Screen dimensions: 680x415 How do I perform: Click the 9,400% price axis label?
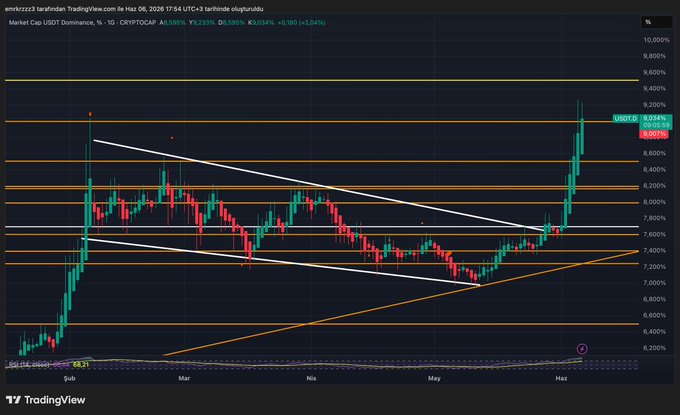tap(654, 88)
